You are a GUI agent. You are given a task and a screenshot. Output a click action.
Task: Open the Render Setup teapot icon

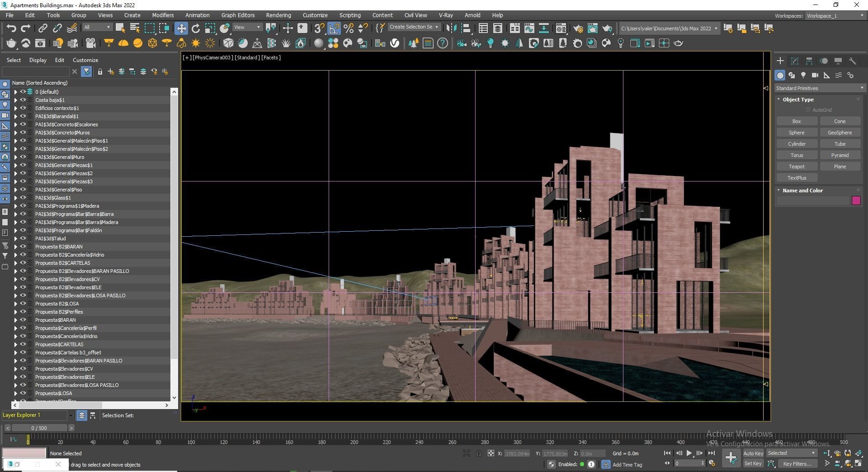click(578, 29)
